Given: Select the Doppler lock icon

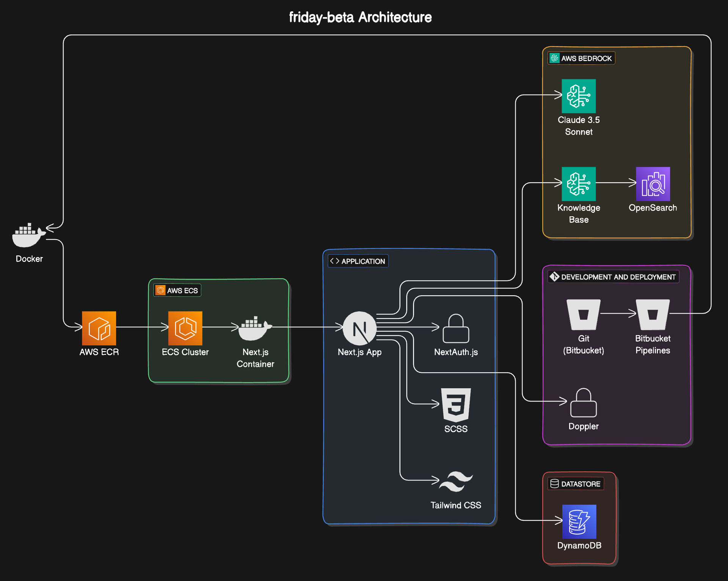Looking at the screenshot, I should pos(584,403).
